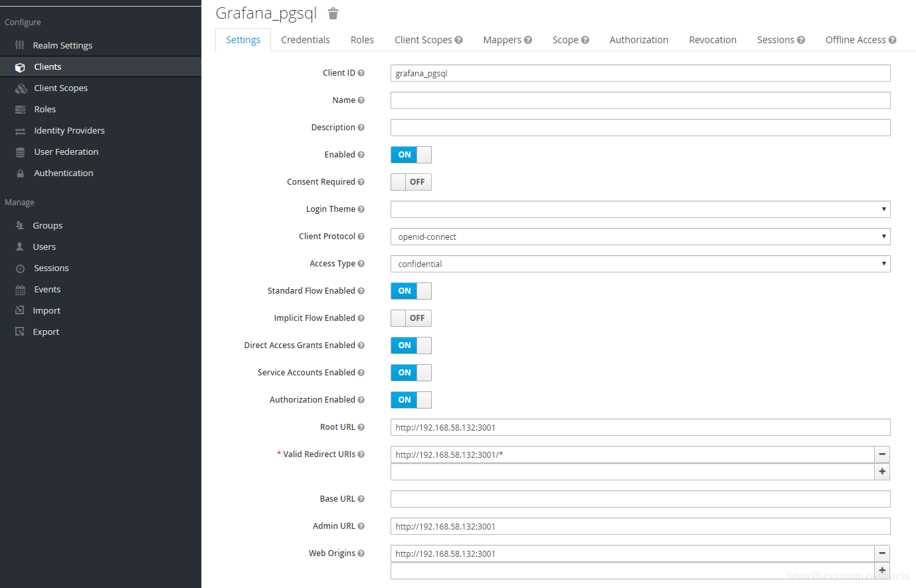The height and width of the screenshot is (588, 916).
Task: Click help icon next to Access Type
Action: click(361, 264)
